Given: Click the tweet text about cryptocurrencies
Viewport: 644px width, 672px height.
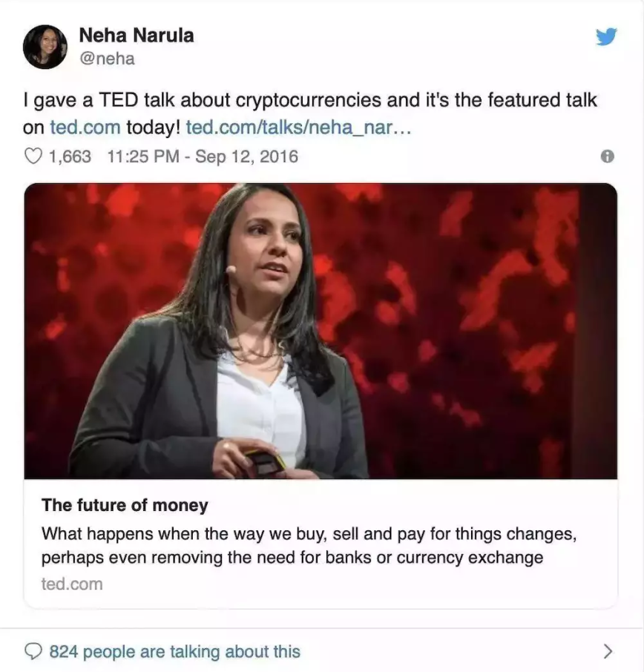Looking at the screenshot, I should pyautogui.click(x=309, y=113).
